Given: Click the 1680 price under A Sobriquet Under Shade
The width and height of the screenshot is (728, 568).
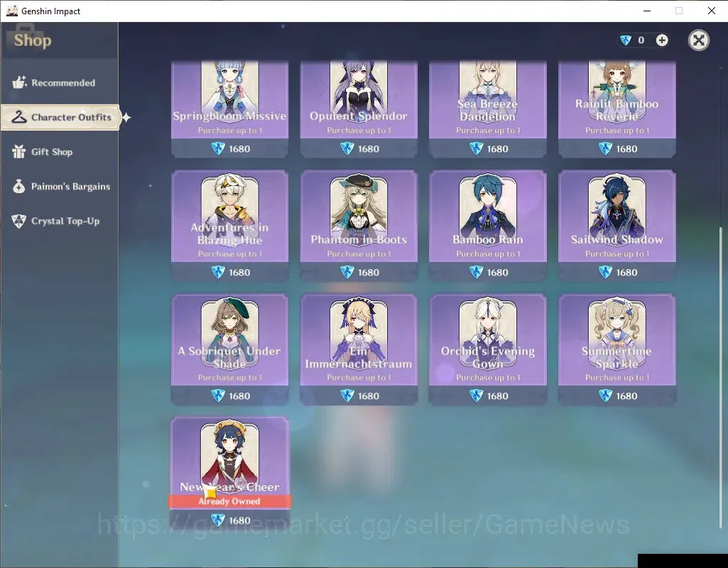Looking at the screenshot, I should [230, 396].
